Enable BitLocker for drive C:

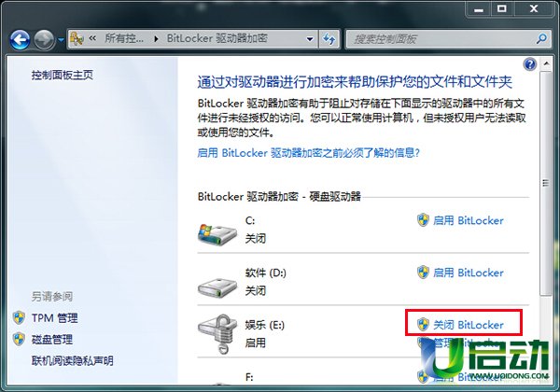[460, 220]
